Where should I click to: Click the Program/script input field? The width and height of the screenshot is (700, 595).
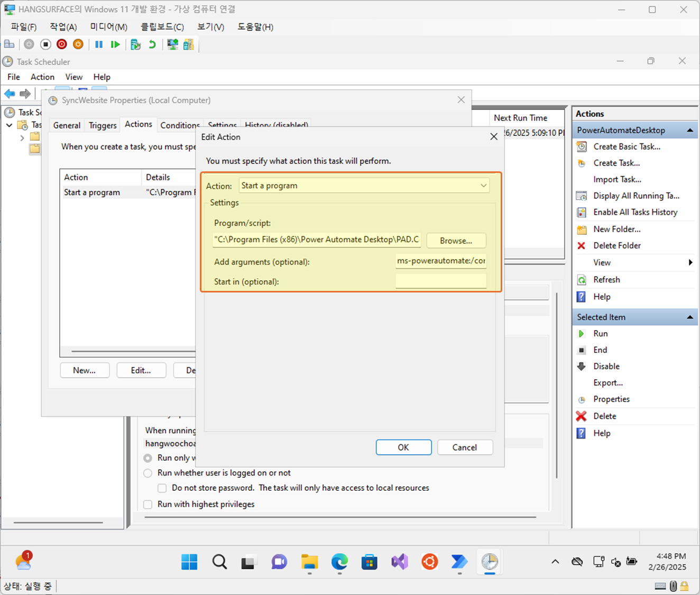pyautogui.click(x=317, y=240)
